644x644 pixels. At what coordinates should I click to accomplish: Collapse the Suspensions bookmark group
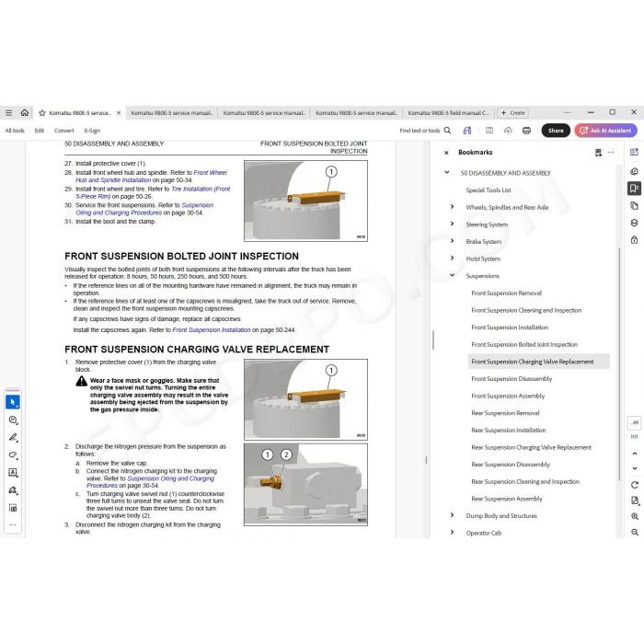point(453,275)
